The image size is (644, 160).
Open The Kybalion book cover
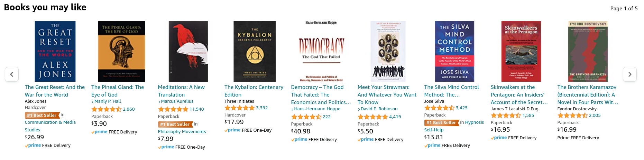(255, 51)
